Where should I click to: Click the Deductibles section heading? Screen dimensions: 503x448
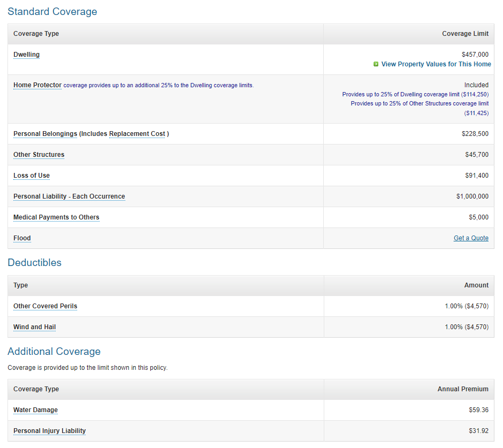(x=34, y=262)
